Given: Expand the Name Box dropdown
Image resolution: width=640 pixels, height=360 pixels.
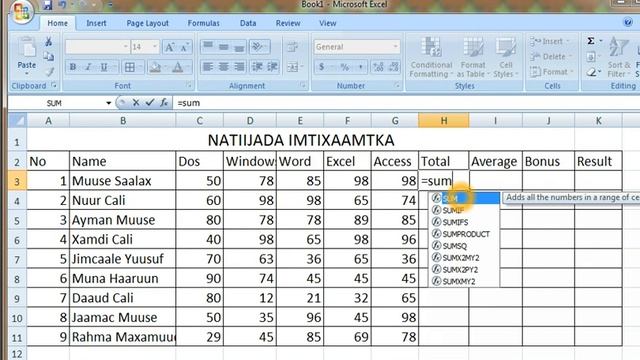Looking at the screenshot, I should coord(109,103).
